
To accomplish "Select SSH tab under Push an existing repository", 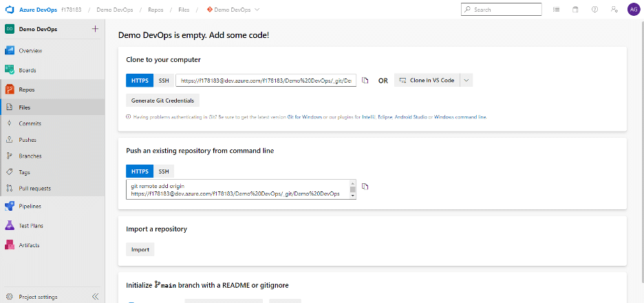I will pos(164,171).
